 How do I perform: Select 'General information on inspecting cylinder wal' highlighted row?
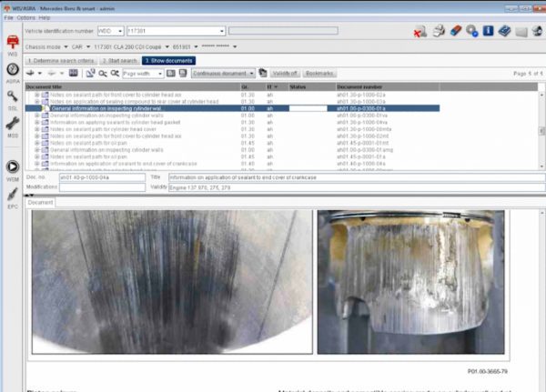(232, 108)
